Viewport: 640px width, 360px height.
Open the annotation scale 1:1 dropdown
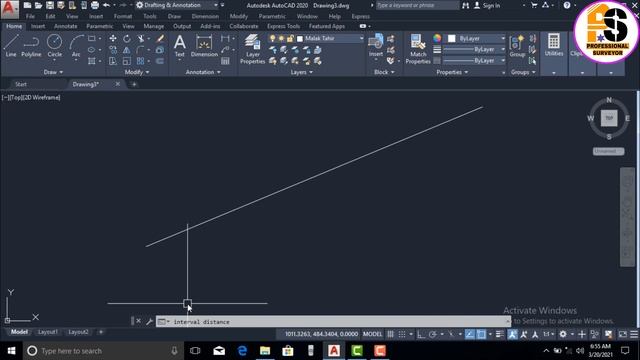(548, 334)
